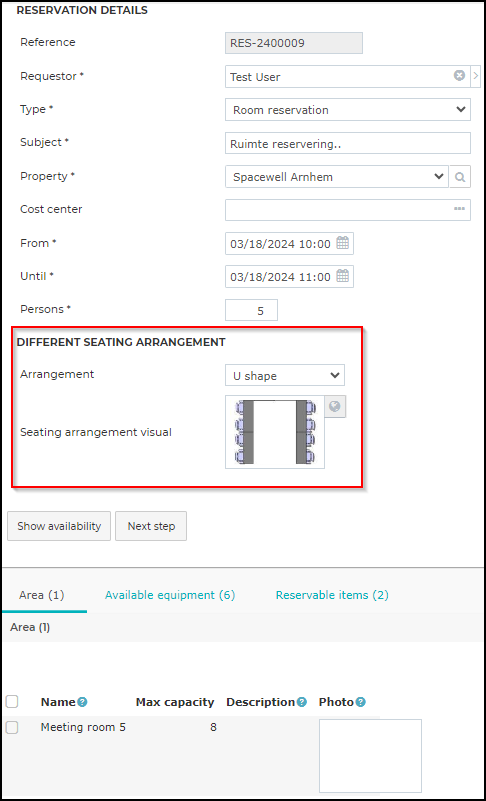486x801 pixels.
Task: Click the Until date-time field
Action: pos(289,277)
